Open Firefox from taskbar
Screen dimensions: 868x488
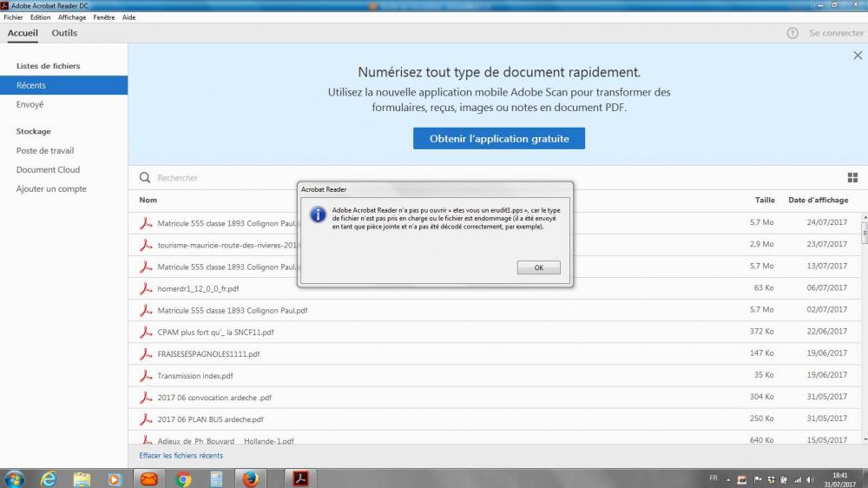point(250,478)
